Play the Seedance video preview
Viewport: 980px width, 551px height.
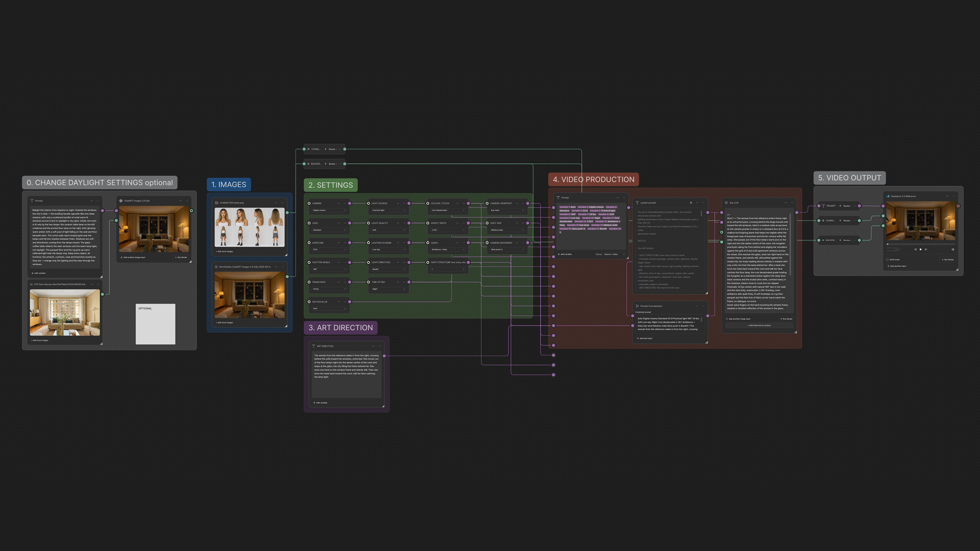[921, 249]
